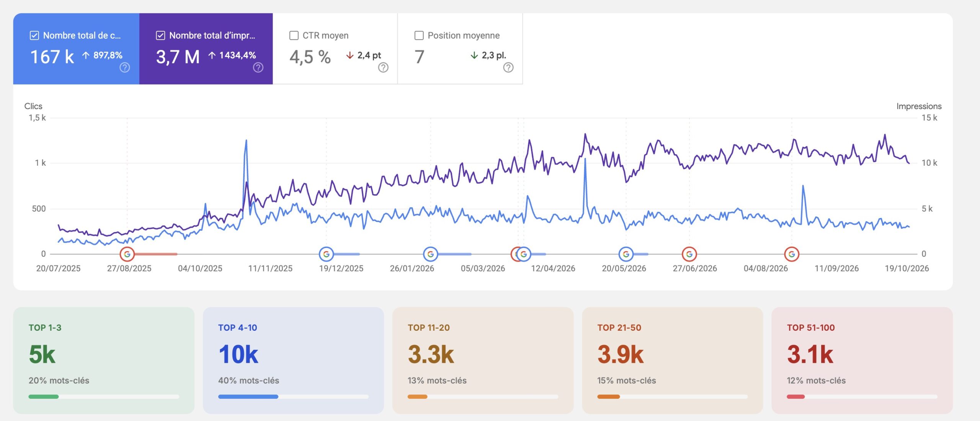This screenshot has height=421, width=980.
Task: Click the red TOP 51-100 progress bar
Action: [862, 397]
